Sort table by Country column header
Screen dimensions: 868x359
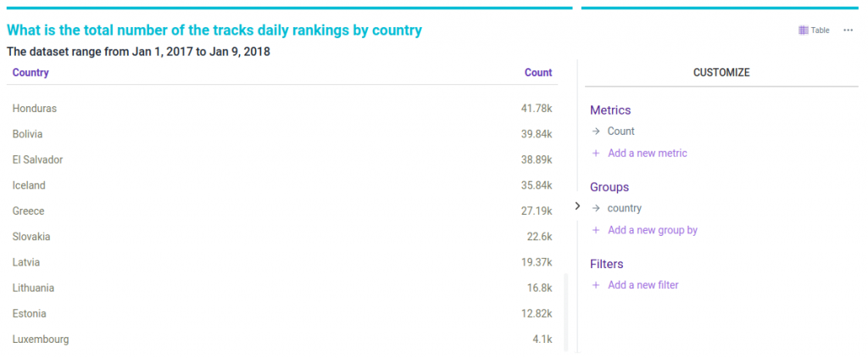point(31,73)
